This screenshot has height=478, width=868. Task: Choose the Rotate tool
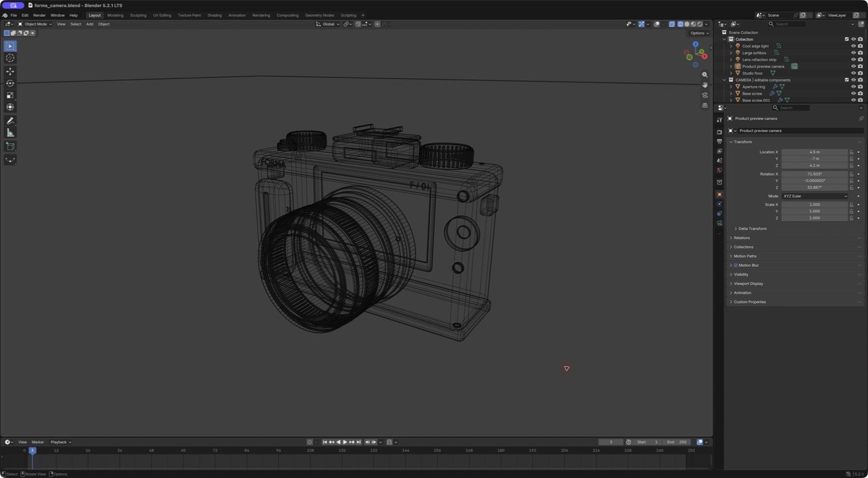10,83
